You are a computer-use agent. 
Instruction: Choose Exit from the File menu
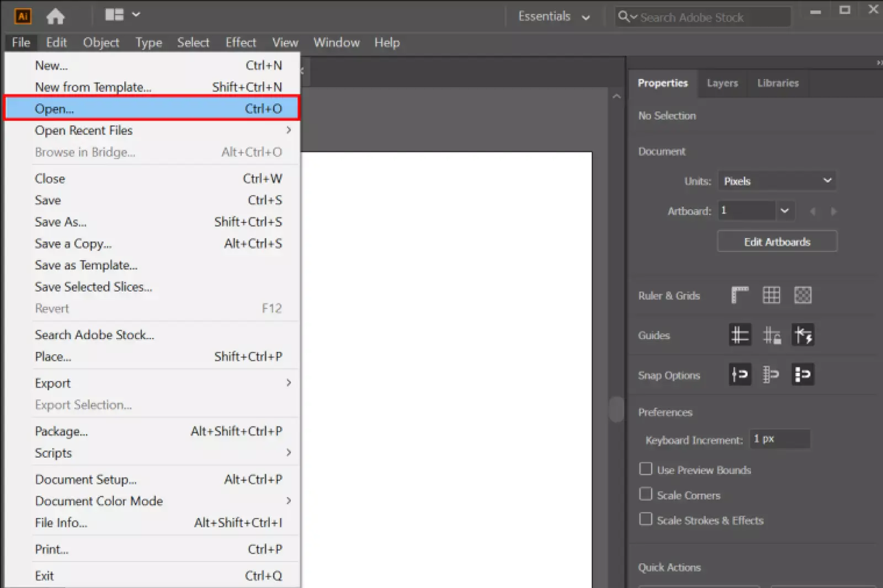click(152, 575)
